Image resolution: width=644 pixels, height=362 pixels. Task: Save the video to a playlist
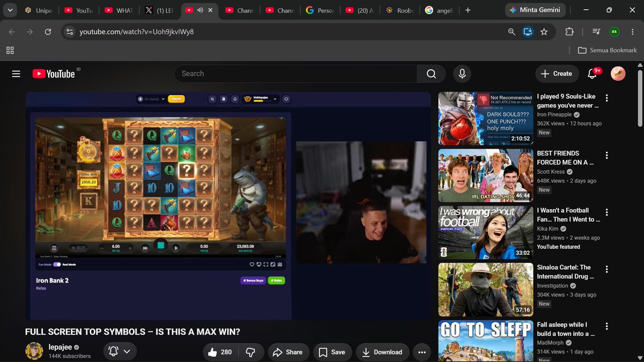(x=332, y=352)
